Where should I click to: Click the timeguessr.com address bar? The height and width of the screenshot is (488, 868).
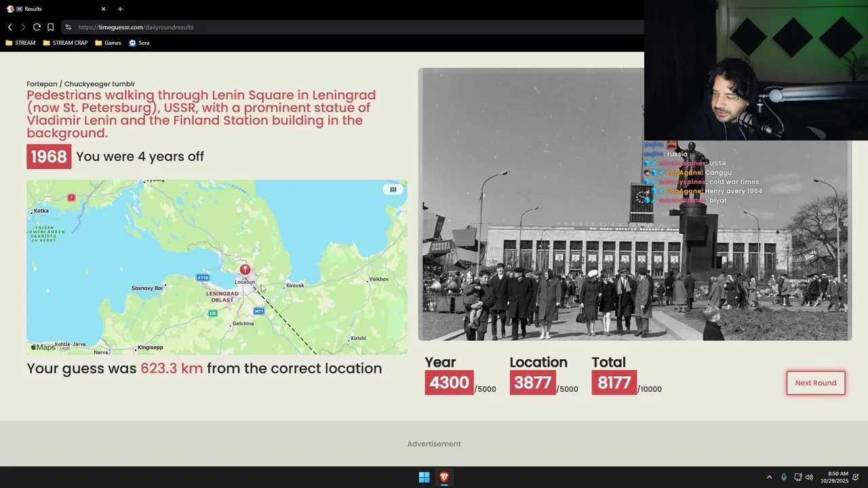tap(353, 27)
